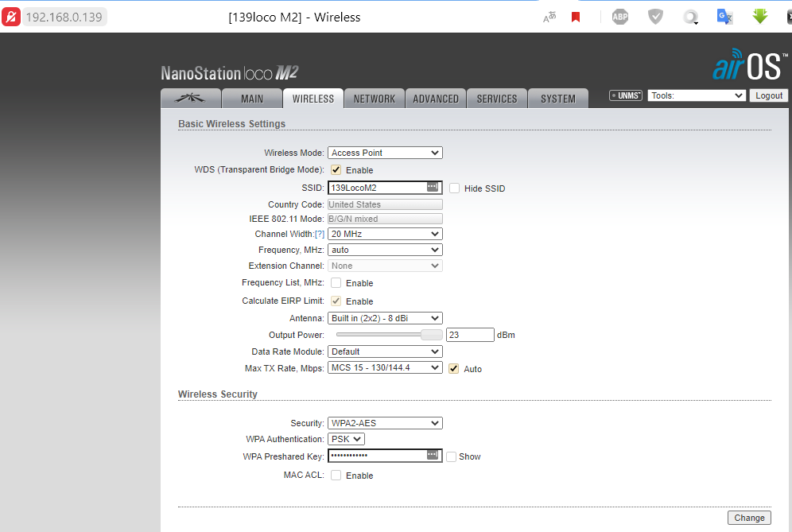Click the Country Code United States field
The image size is (792, 532).
tap(385, 204)
